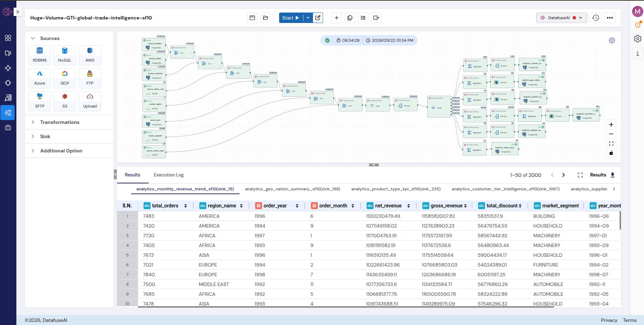Click the list view icon in toolbar
This screenshot has width=644, height=325.
pyautogui.click(x=363, y=18)
